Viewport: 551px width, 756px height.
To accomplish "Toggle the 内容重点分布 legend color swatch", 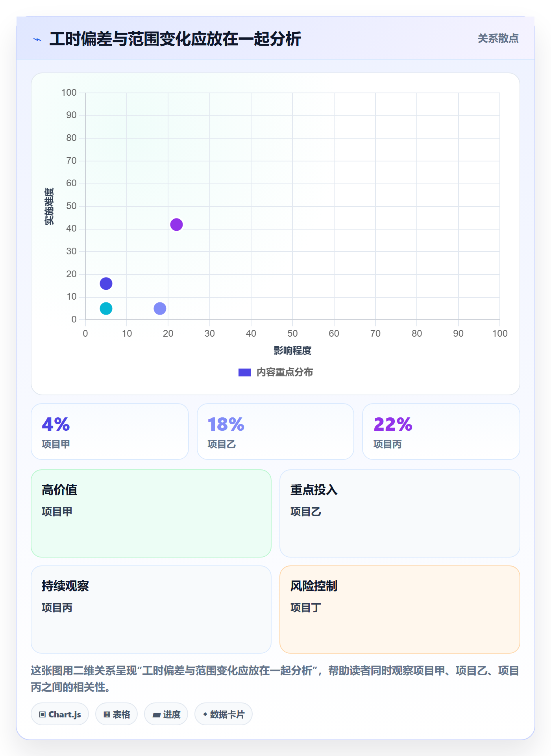I will coord(244,372).
